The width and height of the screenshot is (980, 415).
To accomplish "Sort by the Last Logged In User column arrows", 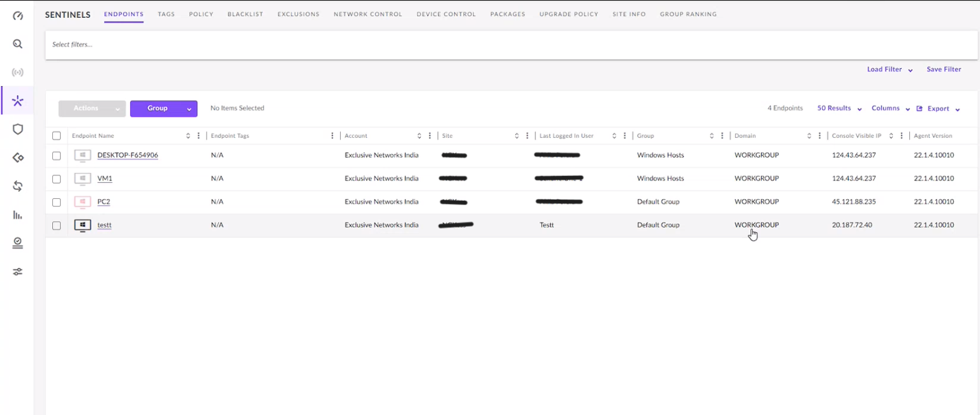I will (x=614, y=135).
